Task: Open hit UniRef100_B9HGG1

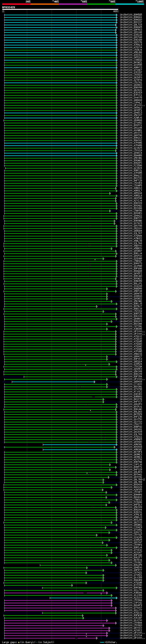Action: [x=131, y=17]
